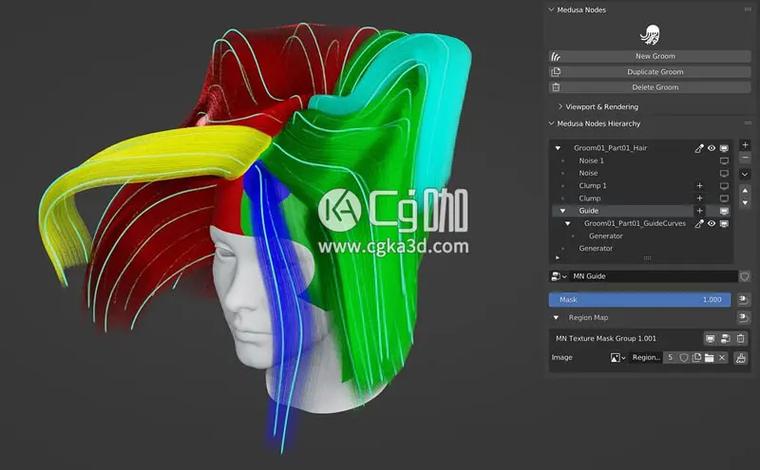
Task: Click the icon at right of Region Map
Action: pyautogui.click(x=743, y=318)
